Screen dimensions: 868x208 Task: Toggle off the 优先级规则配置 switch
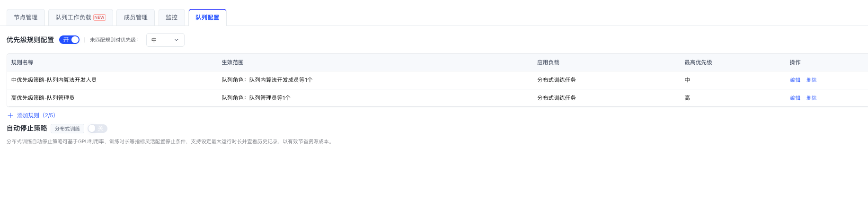point(69,40)
